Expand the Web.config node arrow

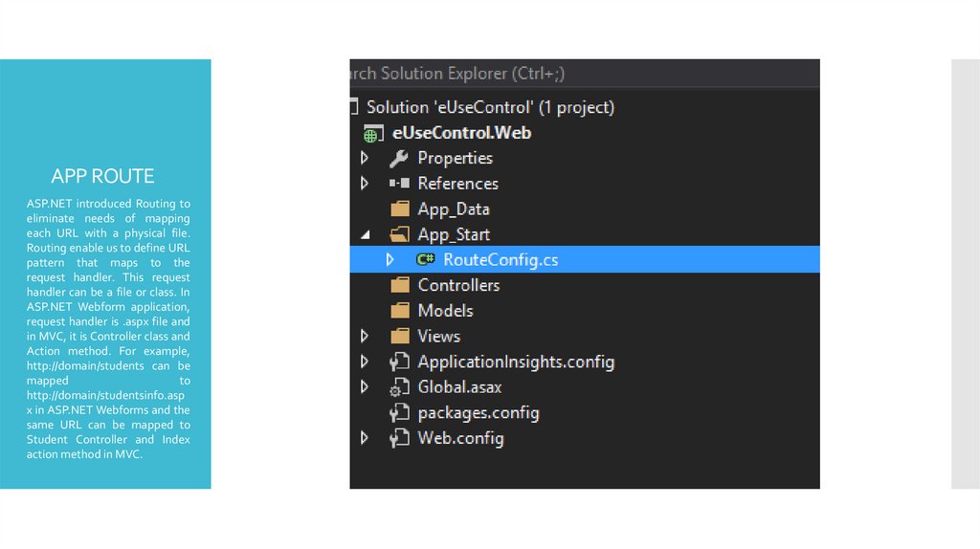364,439
